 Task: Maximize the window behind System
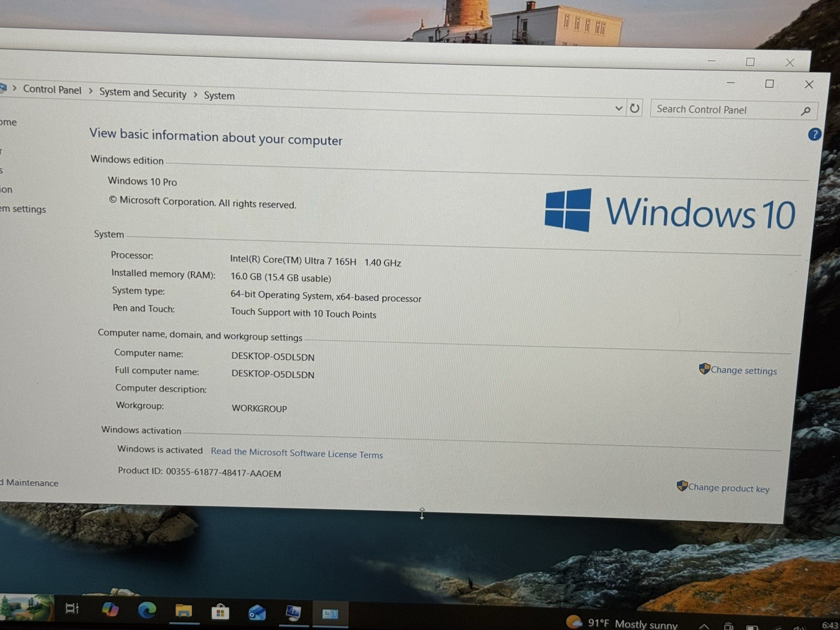[x=750, y=62]
